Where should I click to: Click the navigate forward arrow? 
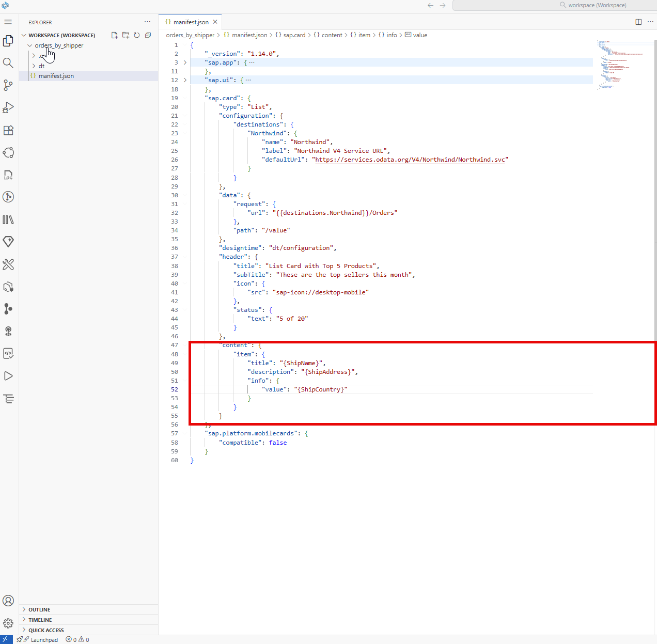[x=443, y=5]
